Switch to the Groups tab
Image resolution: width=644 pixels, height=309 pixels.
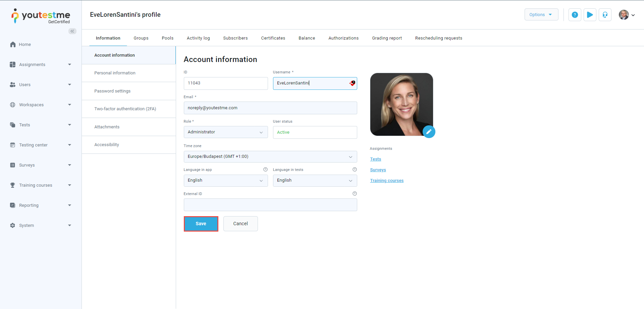tap(141, 38)
